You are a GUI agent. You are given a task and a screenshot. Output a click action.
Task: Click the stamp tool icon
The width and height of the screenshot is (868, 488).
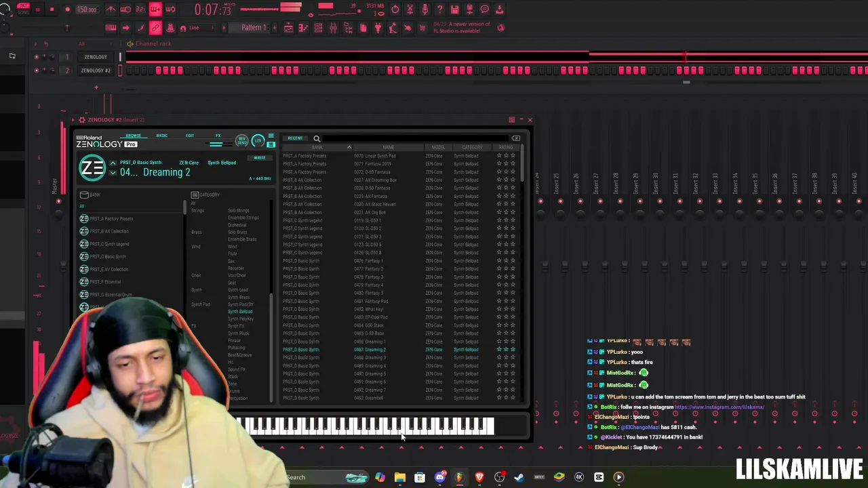(x=170, y=28)
